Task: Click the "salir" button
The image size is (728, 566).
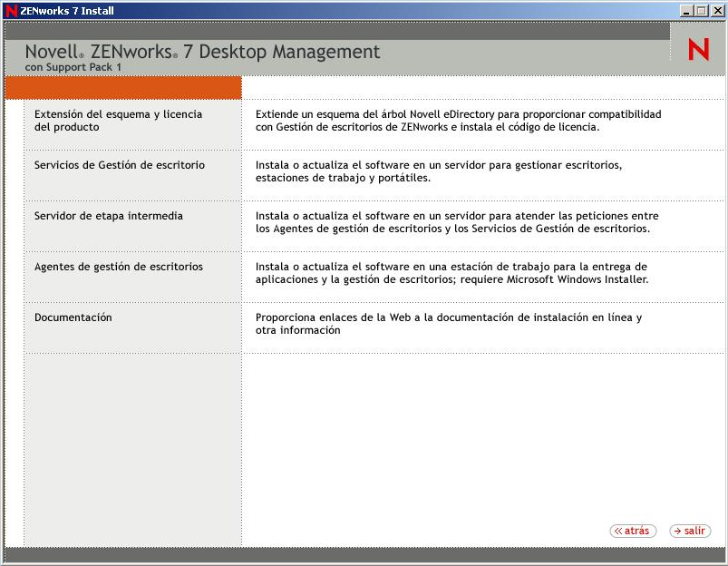Action: pyautogui.click(x=690, y=531)
